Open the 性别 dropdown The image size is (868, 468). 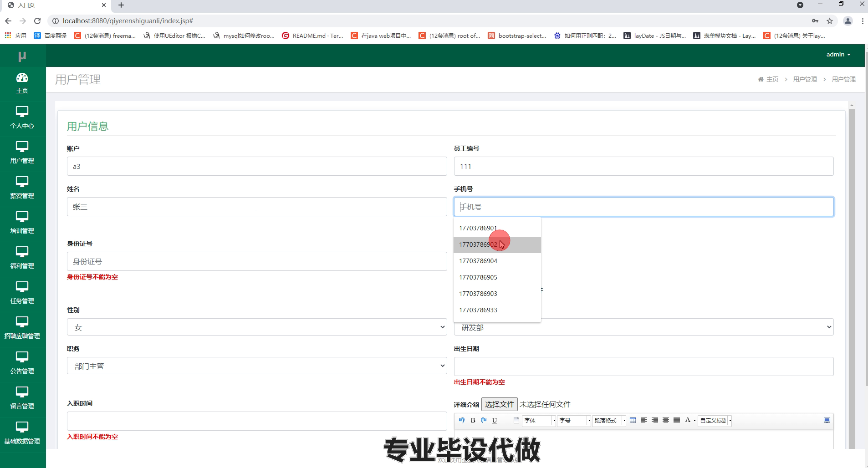click(256, 327)
